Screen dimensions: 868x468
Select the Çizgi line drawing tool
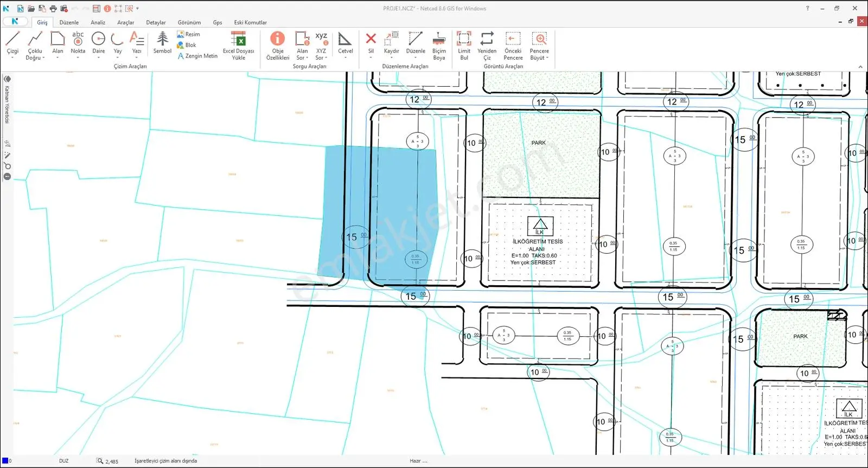click(x=12, y=43)
